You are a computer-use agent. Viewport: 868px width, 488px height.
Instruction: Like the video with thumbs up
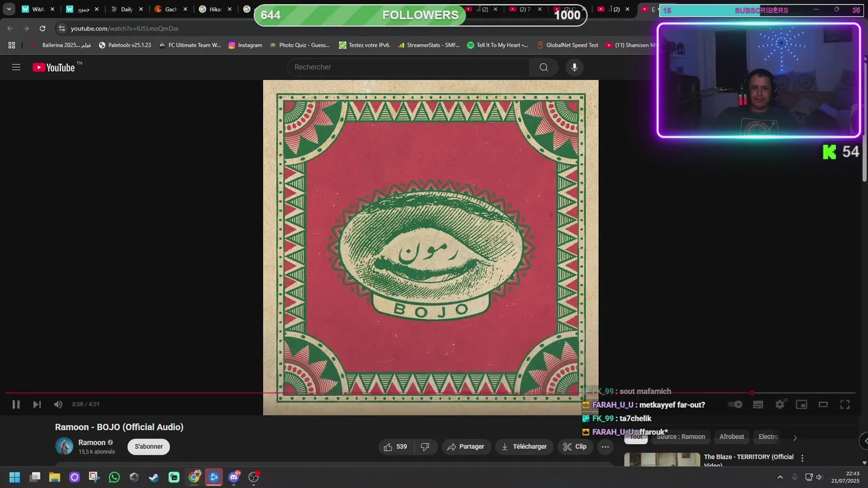[395, 447]
